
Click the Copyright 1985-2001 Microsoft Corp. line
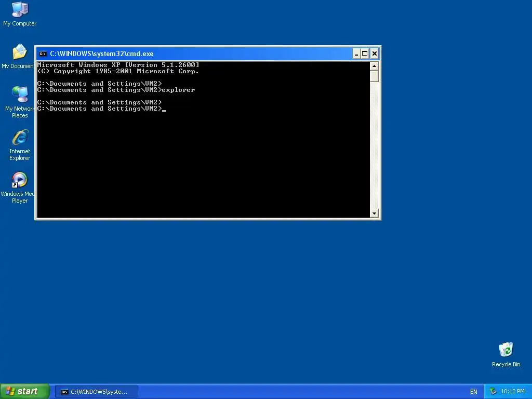[118, 71]
